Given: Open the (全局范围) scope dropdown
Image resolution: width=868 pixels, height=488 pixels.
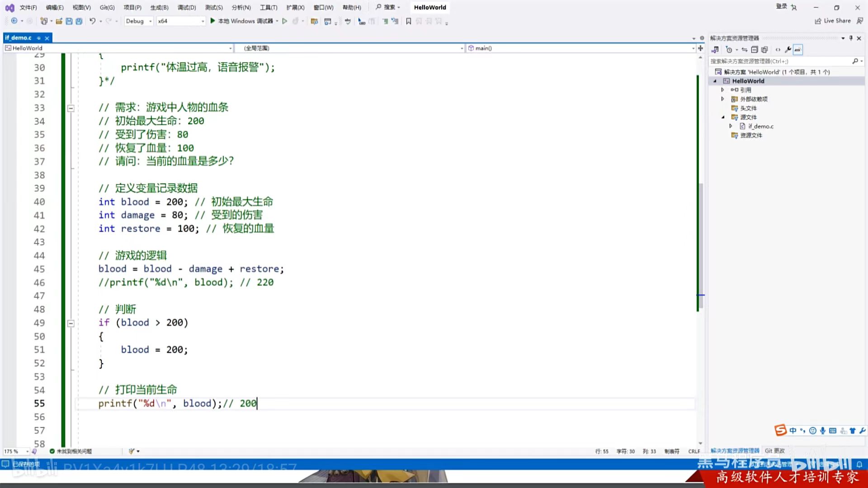Looking at the screenshot, I should click(x=350, y=48).
